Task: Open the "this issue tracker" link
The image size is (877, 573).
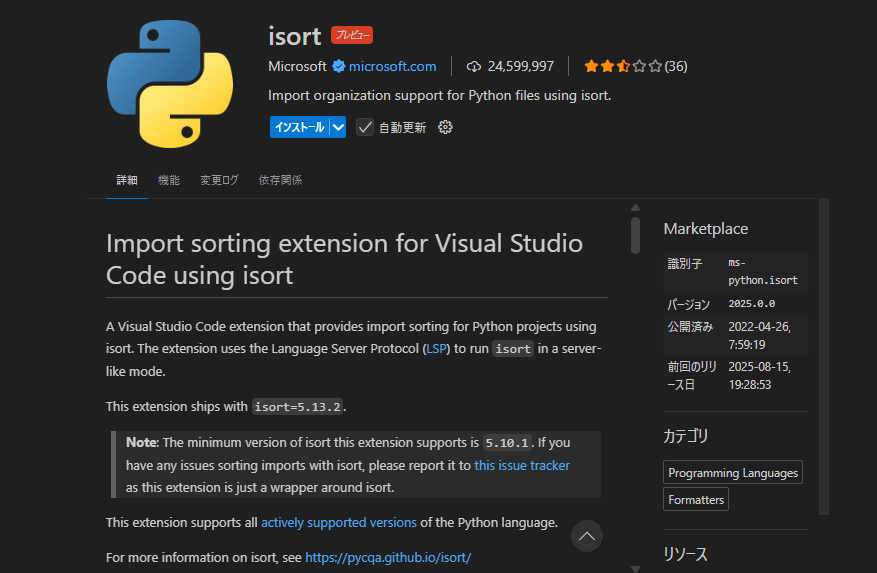Action: tap(522, 465)
